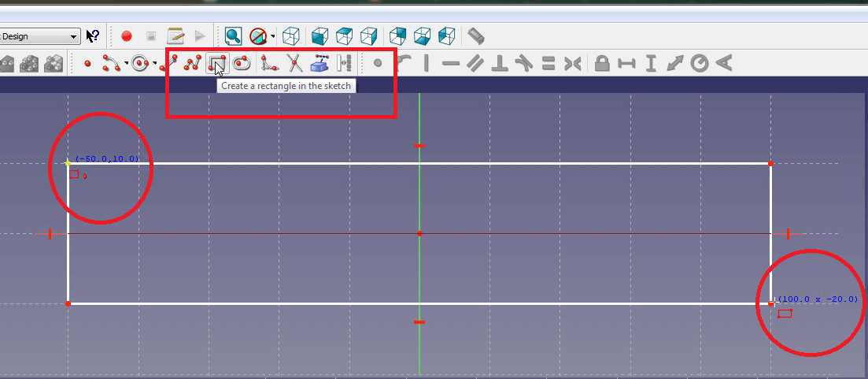Open the circle tool dropdown arrow

click(154, 64)
